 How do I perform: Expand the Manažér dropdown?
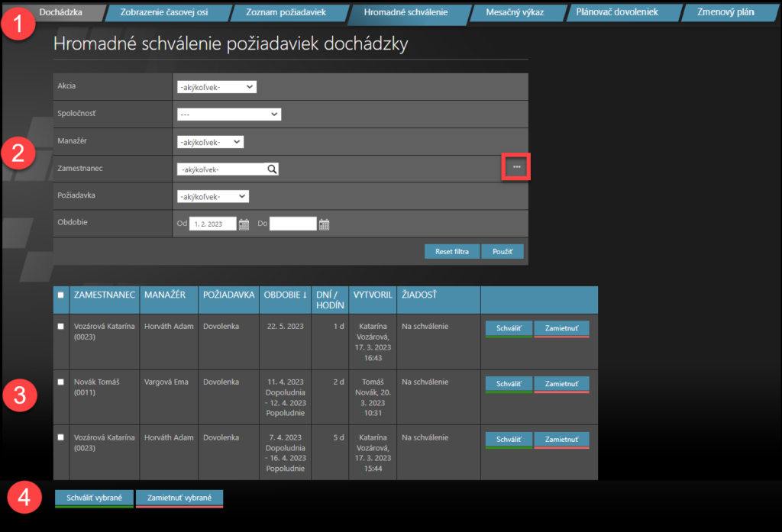click(x=210, y=142)
